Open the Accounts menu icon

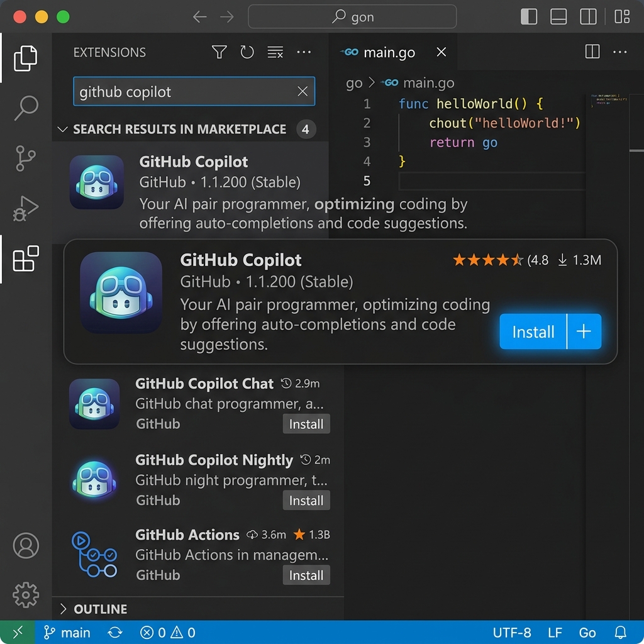point(26,545)
